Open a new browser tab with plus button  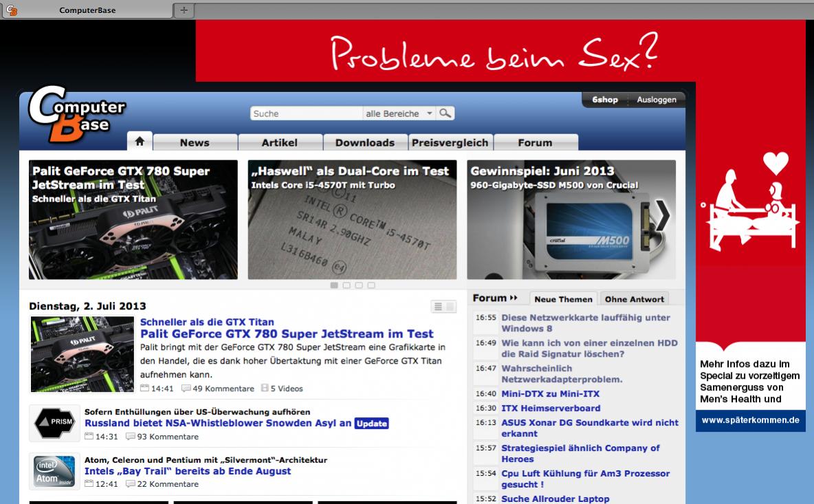[x=184, y=10]
